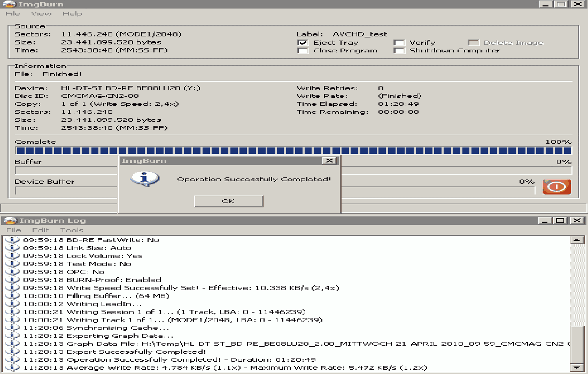
Task: Tick the Shutdown Computer checkbox
Action: tap(399, 51)
